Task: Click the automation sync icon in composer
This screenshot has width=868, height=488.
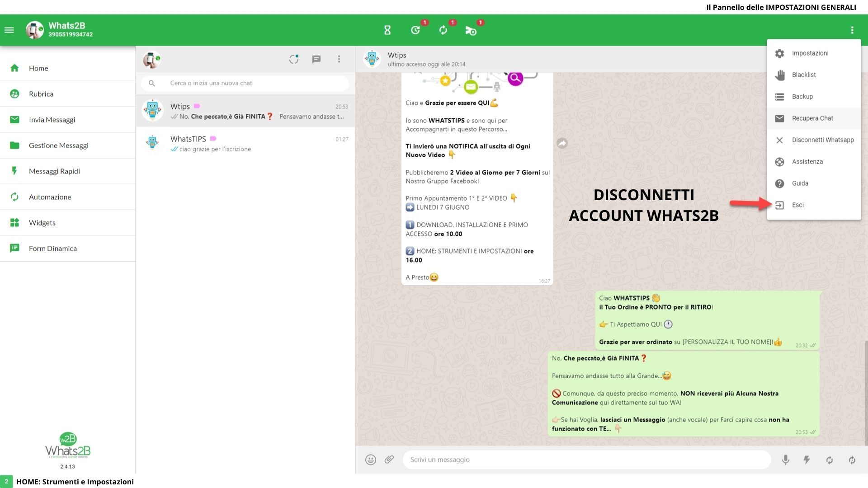Action: click(x=830, y=460)
